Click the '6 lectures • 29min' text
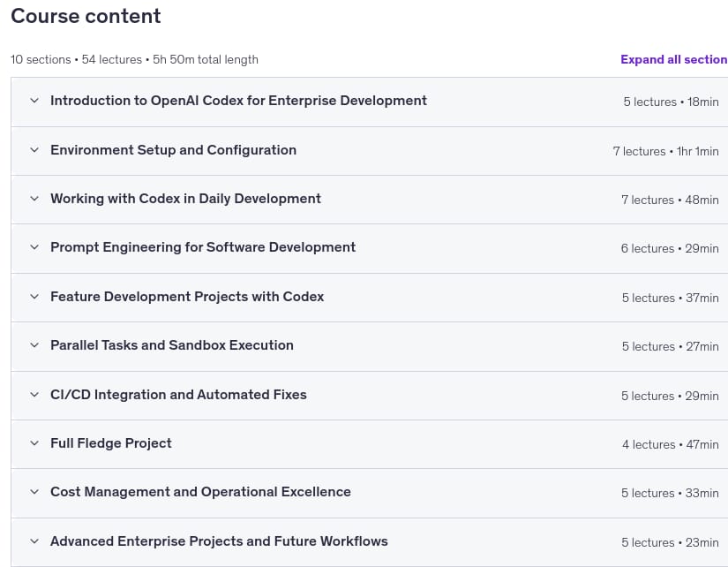This screenshot has width=728, height=567. [670, 248]
